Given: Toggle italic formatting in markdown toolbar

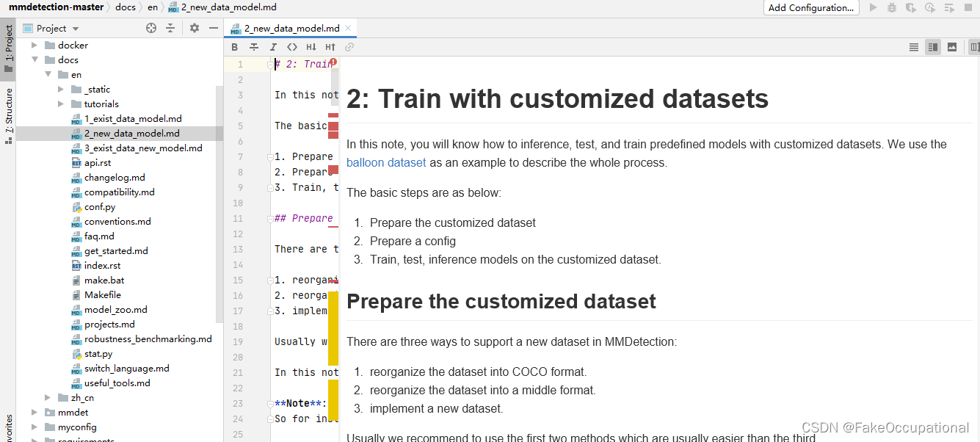Looking at the screenshot, I should [273, 47].
